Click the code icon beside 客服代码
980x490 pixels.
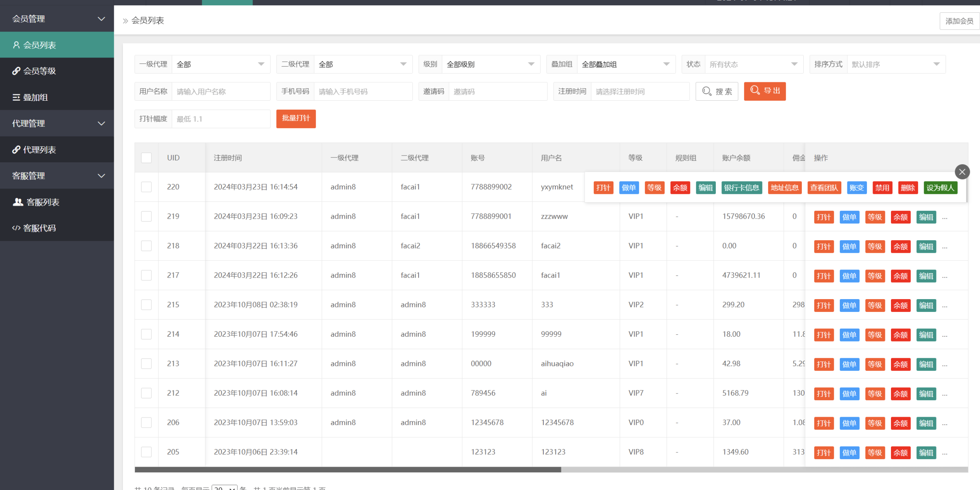16,228
